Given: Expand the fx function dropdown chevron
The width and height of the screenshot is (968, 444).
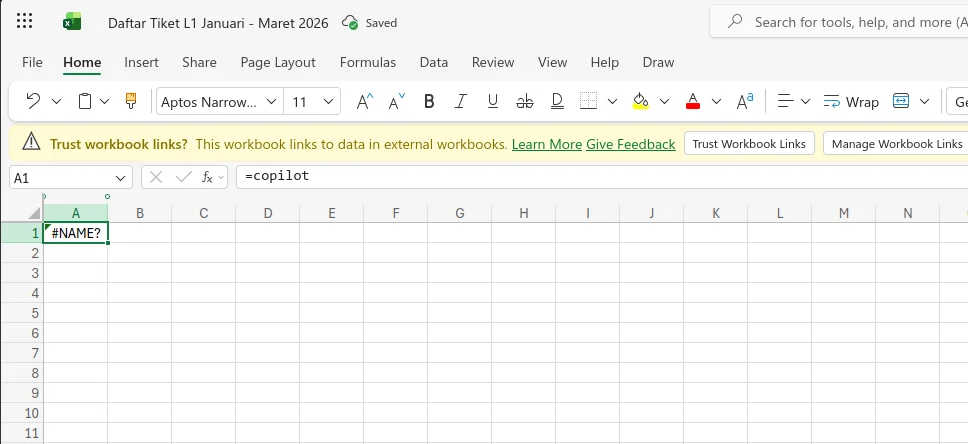Looking at the screenshot, I should pos(221,178).
